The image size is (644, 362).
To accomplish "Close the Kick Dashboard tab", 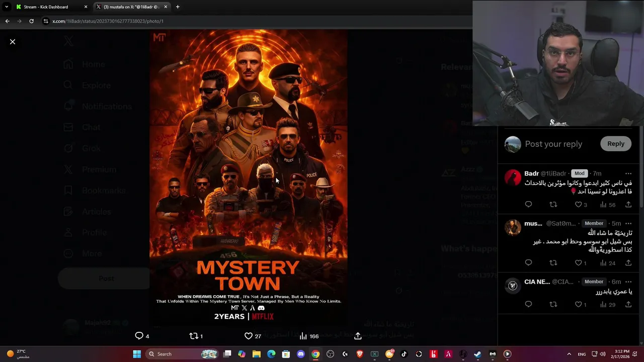I will point(86,7).
